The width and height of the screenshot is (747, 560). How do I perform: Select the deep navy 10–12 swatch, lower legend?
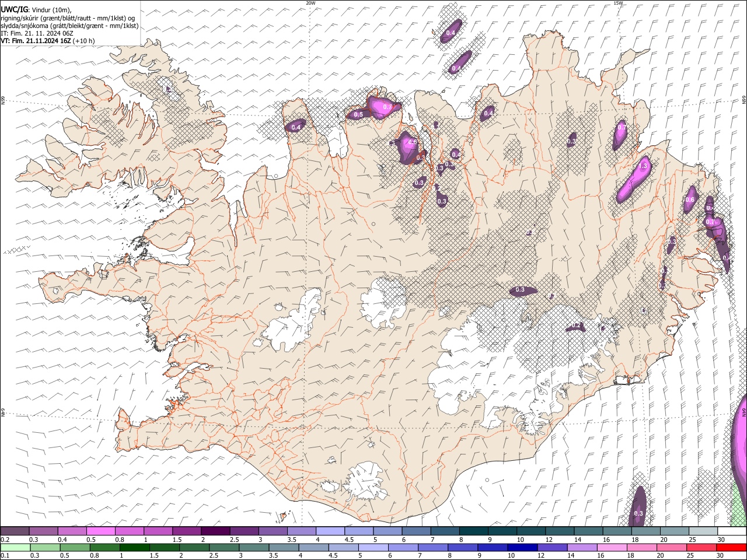522,548
